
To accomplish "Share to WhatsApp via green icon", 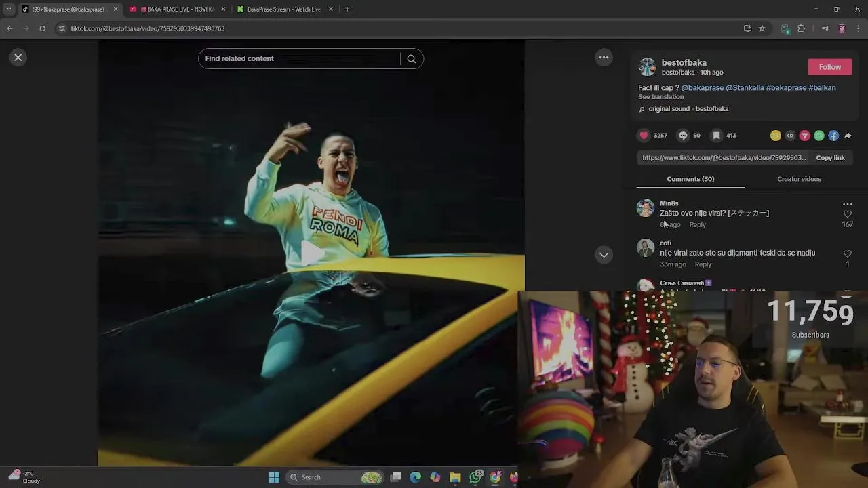I will 819,136.
